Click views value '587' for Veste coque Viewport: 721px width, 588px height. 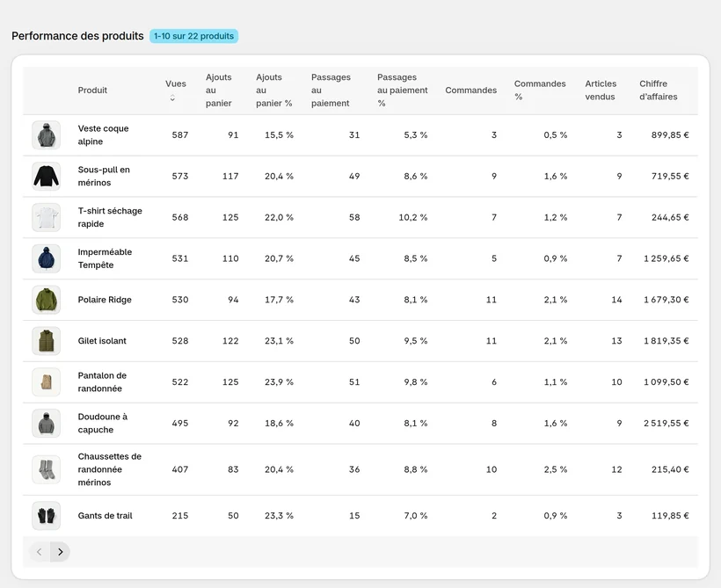click(x=179, y=135)
